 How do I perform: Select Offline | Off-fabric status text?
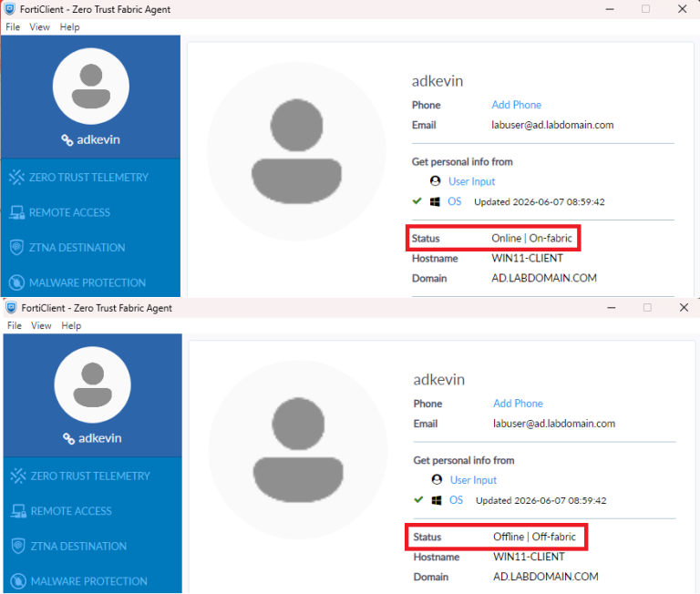coord(534,537)
